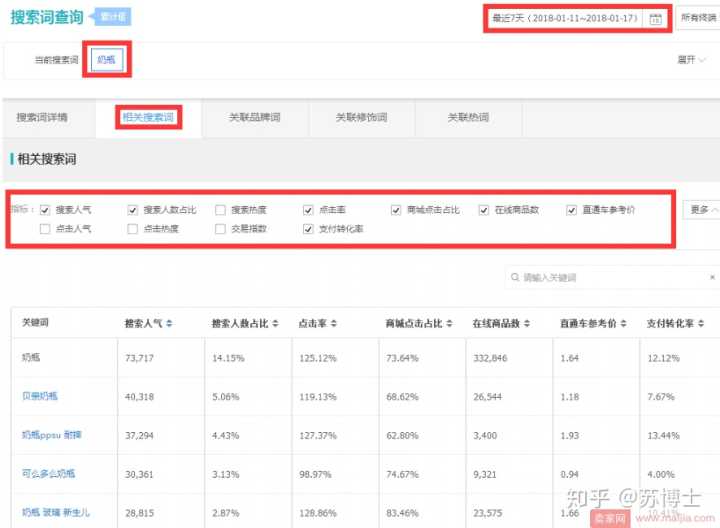Open the 所有终端 device dropdown
The width and height of the screenshot is (720, 528).
(x=699, y=19)
